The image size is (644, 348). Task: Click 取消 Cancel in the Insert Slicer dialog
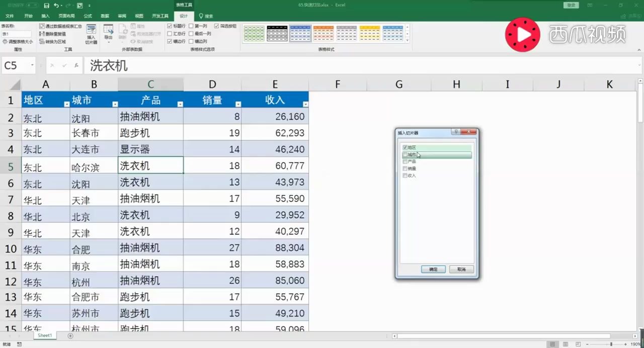point(461,270)
